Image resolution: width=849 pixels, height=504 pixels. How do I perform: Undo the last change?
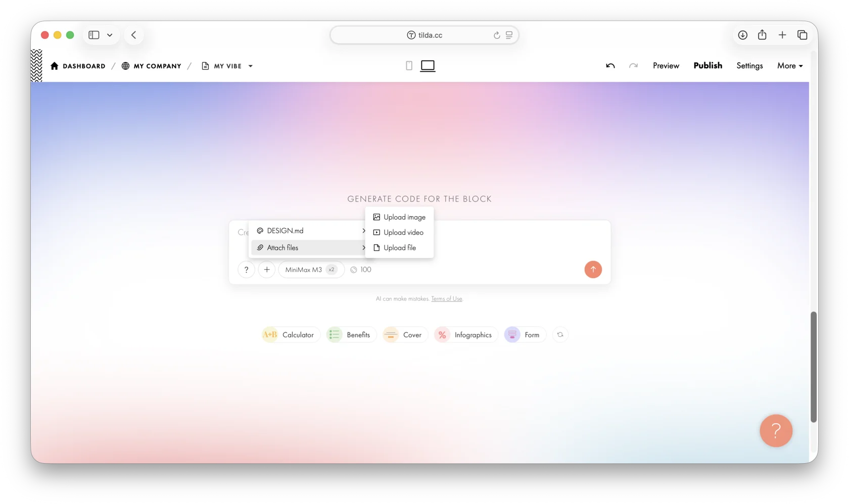pos(610,66)
